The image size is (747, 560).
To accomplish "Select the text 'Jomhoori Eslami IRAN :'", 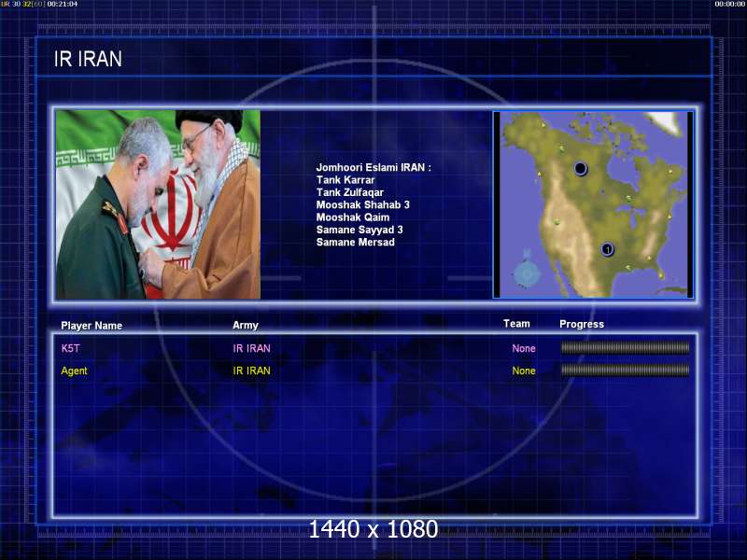I will pos(373,168).
